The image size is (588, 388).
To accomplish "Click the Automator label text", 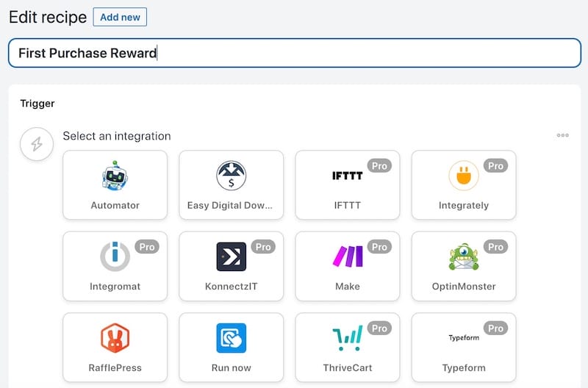I will (115, 206).
